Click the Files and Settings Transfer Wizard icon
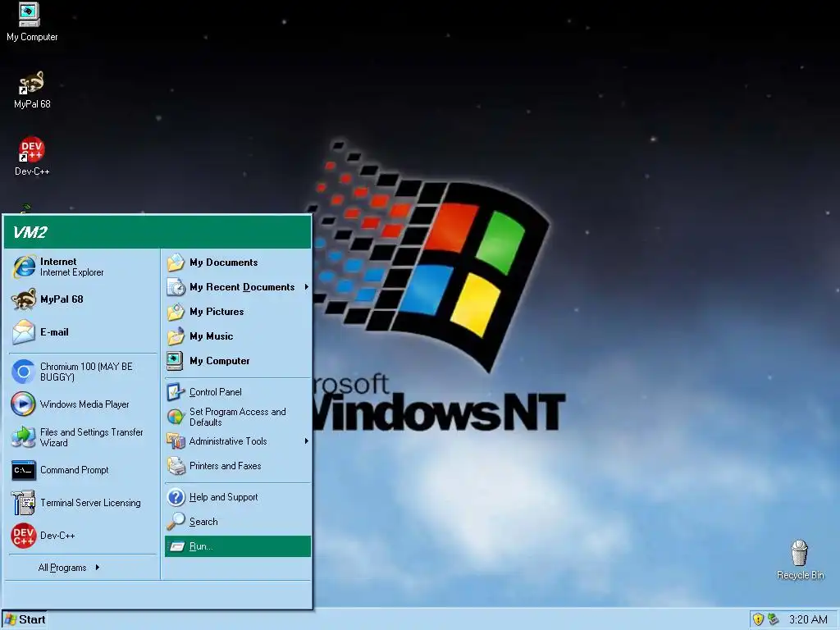Image resolution: width=840 pixels, height=630 pixels. 24,437
